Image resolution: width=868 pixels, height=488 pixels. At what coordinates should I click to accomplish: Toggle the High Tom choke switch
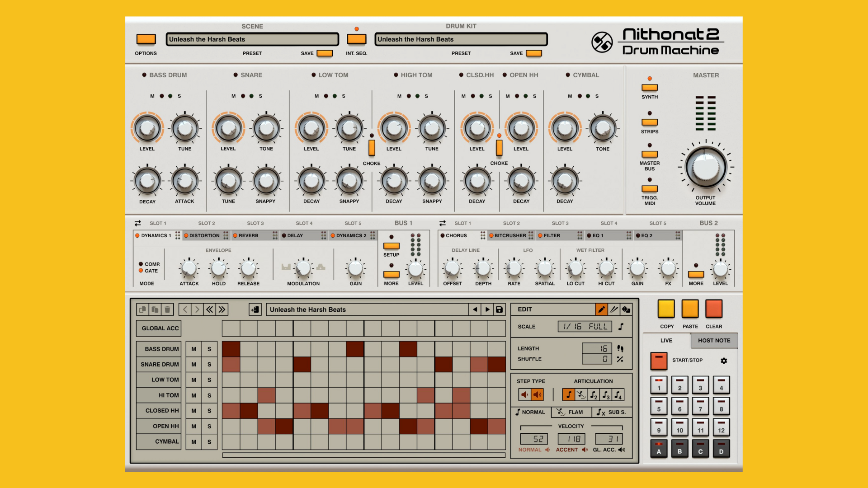tap(372, 148)
